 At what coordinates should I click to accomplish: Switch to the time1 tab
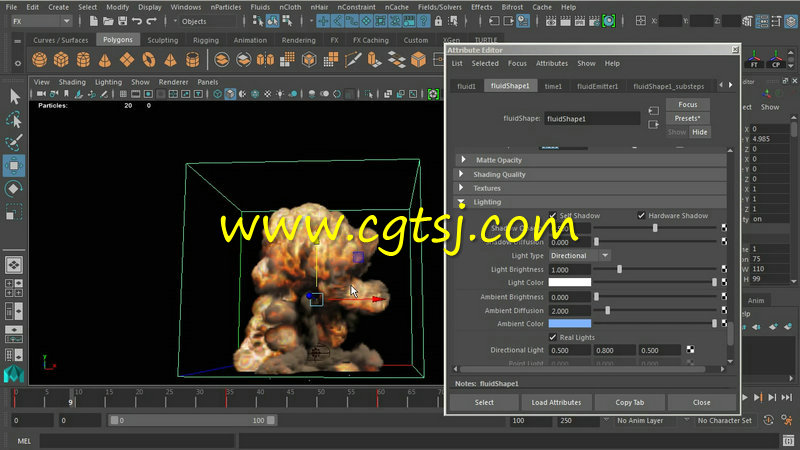(x=553, y=86)
